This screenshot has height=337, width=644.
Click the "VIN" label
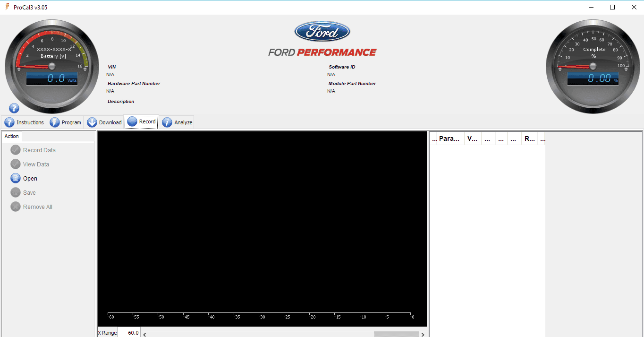[111, 67]
